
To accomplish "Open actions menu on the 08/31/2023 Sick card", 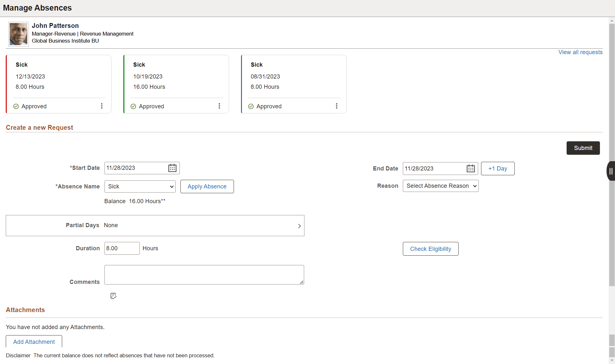I will pyautogui.click(x=337, y=106).
